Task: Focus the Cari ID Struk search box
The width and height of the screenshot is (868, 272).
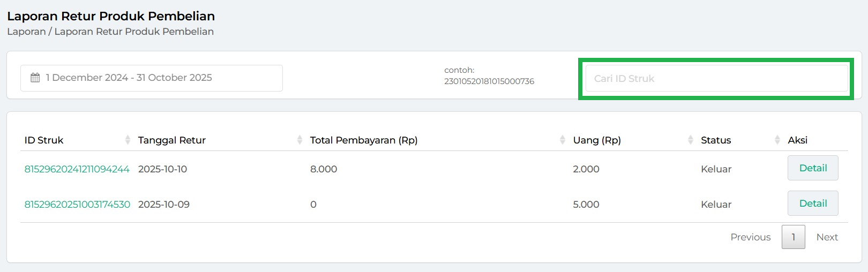Action: pyautogui.click(x=716, y=79)
